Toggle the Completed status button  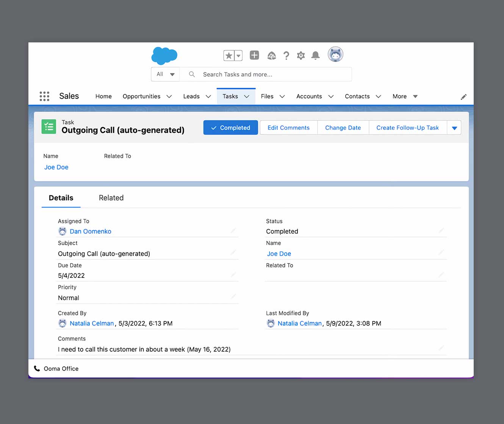[x=230, y=128]
